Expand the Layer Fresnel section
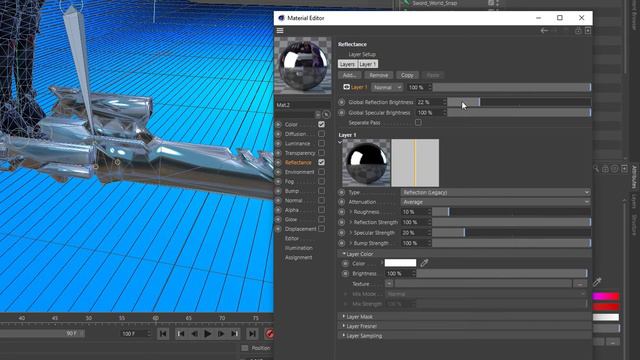640x360 pixels. 344,326
